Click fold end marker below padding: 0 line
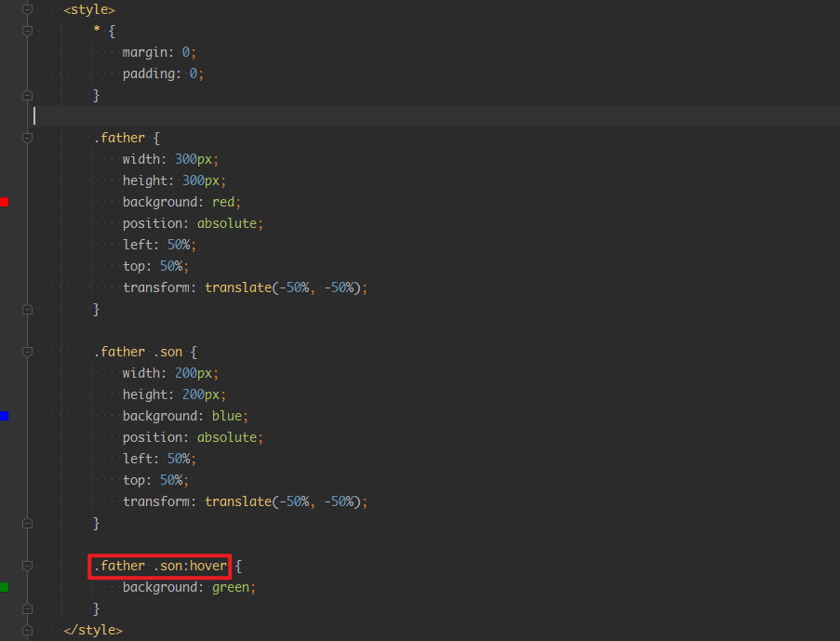The image size is (840, 641). (27, 96)
